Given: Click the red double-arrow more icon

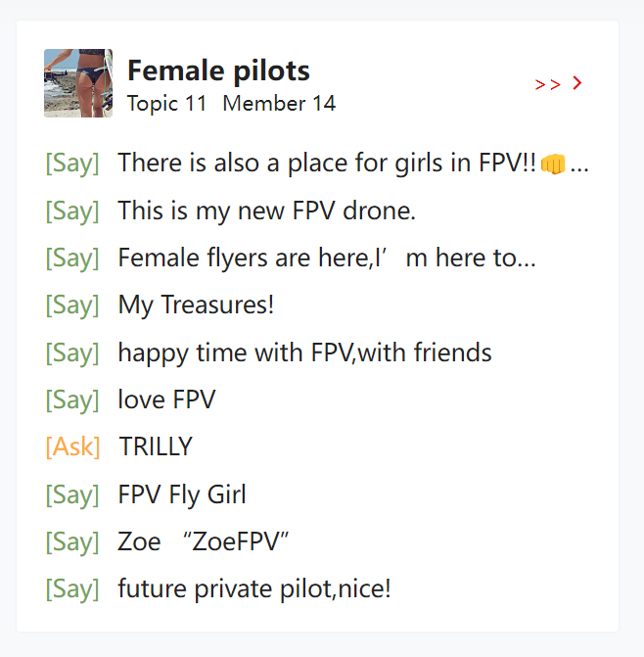Looking at the screenshot, I should 558,84.
